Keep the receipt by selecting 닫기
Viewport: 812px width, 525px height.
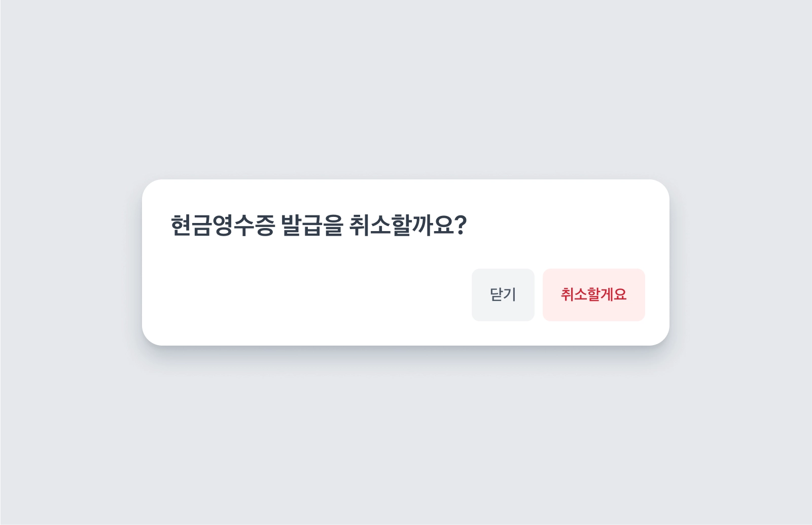(x=503, y=295)
